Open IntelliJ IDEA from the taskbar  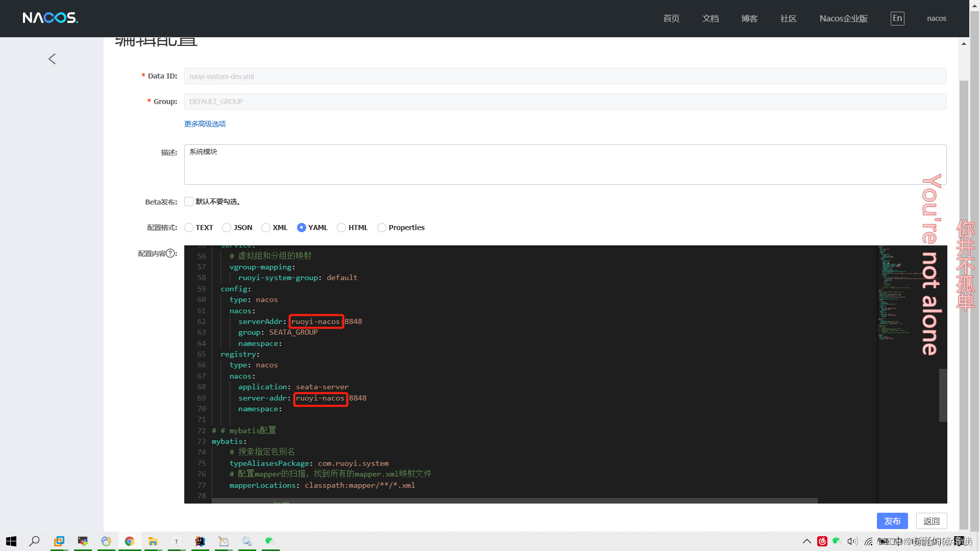200,541
